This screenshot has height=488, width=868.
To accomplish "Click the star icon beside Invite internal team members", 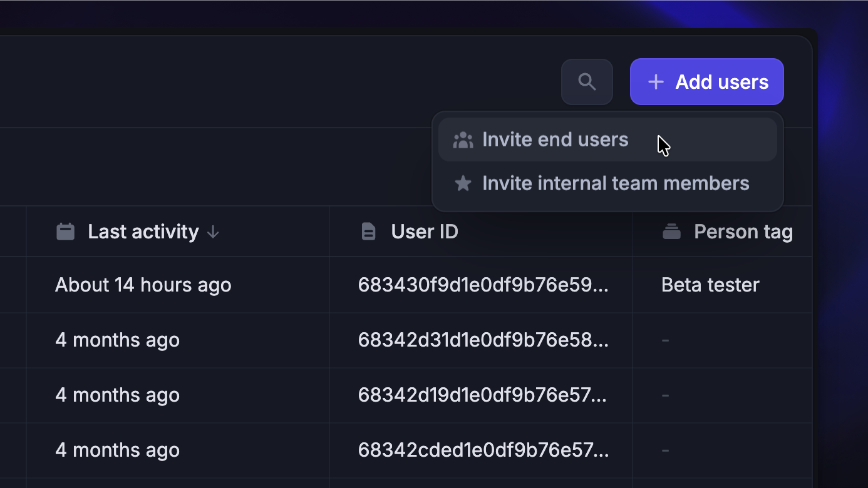I will tap(463, 183).
